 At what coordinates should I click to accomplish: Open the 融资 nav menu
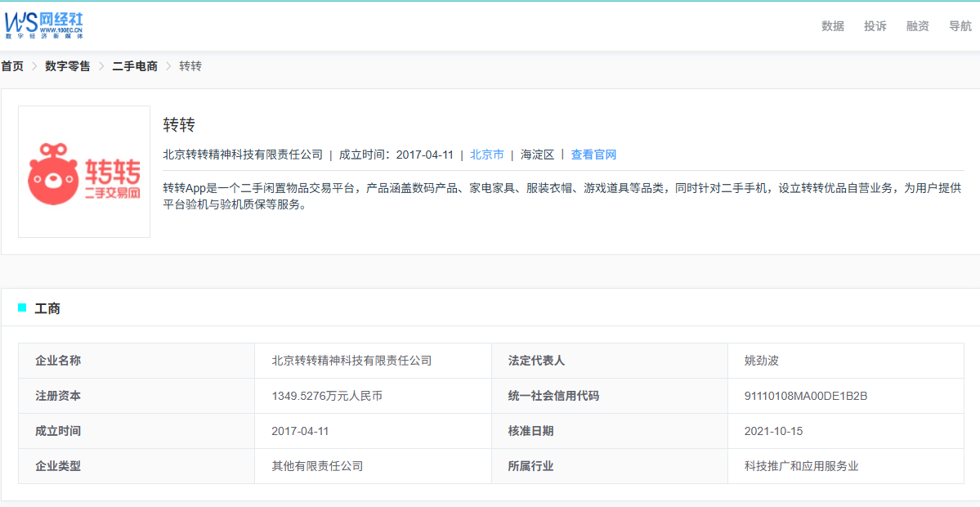pos(918,26)
